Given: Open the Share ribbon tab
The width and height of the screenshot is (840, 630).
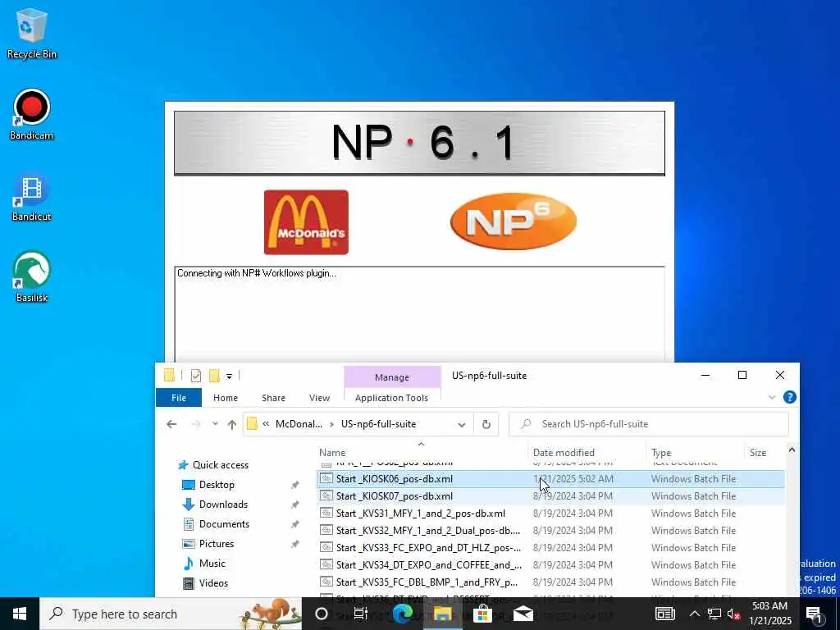Looking at the screenshot, I should pyautogui.click(x=273, y=398).
